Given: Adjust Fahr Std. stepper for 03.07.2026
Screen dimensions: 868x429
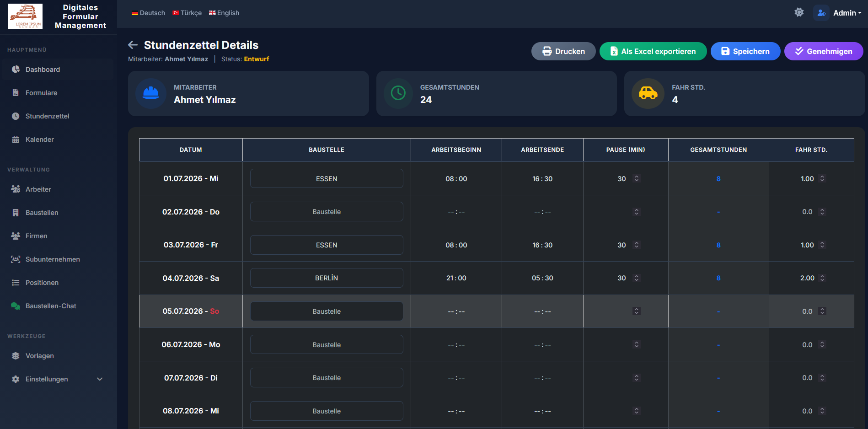Looking at the screenshot, I should (x=822, y=245).
